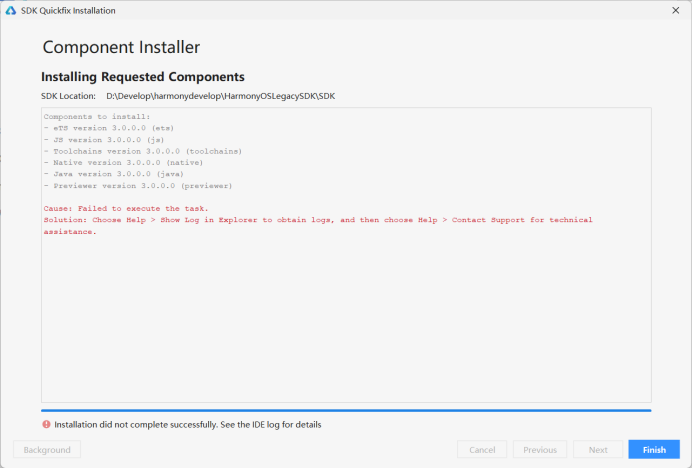The width and height of the screenshot is (692, 468).
Task: Click the Cancel button
Action: (x=482, y=450)
